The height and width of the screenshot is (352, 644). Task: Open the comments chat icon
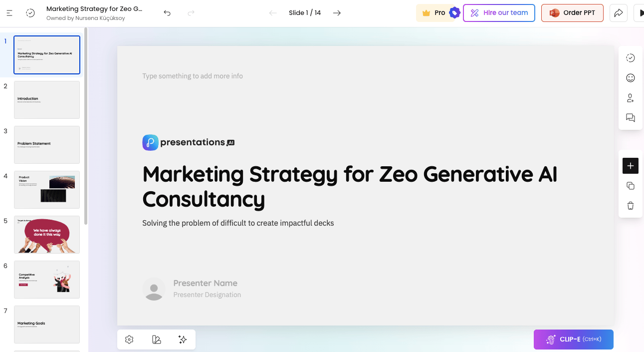631,118
